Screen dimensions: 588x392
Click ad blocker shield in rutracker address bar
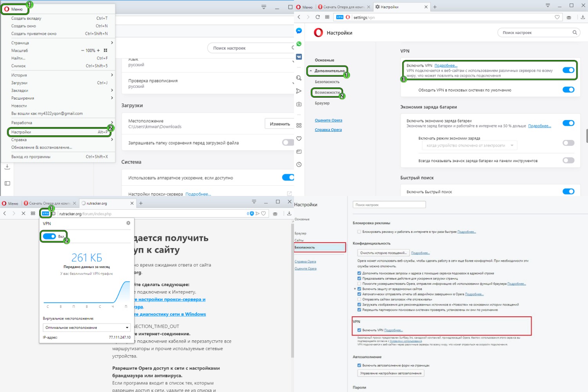[252, 214]
